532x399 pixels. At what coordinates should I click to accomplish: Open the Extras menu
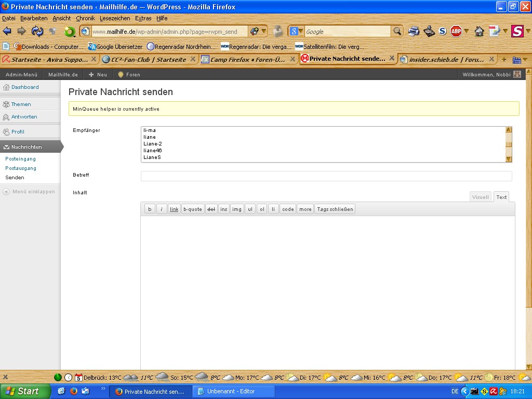pyautogui.click(x=143, y=18)
